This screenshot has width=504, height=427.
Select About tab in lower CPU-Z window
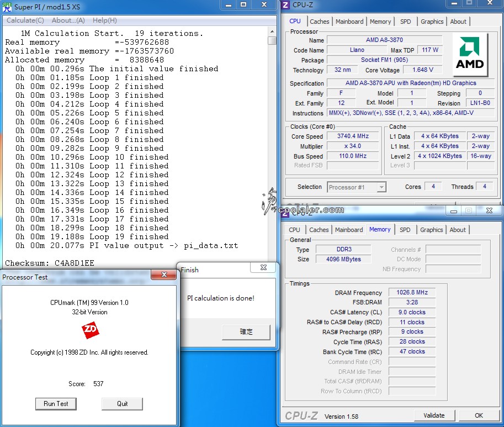click(x=458, y=230)
